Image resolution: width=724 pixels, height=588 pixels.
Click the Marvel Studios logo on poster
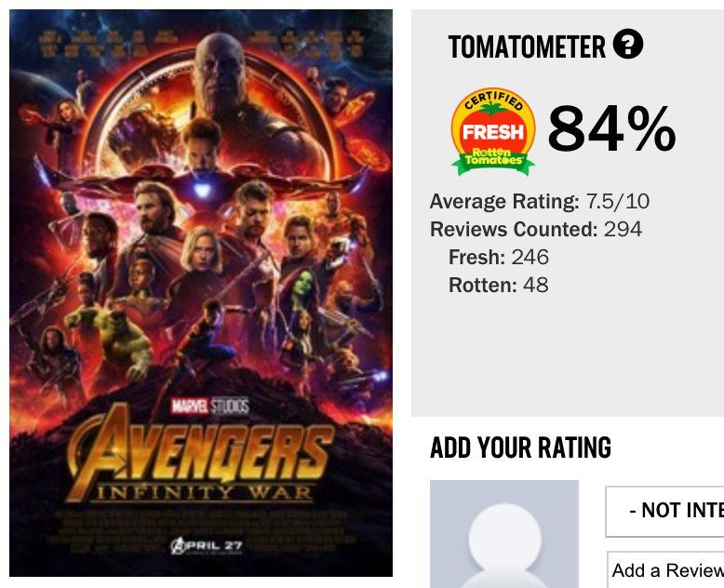coord(210,407)
